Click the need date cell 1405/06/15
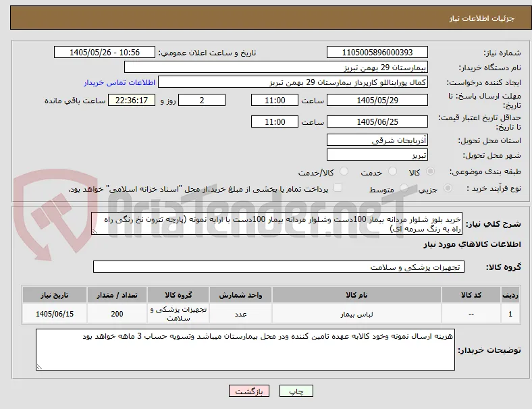 (x=55, y=314)
